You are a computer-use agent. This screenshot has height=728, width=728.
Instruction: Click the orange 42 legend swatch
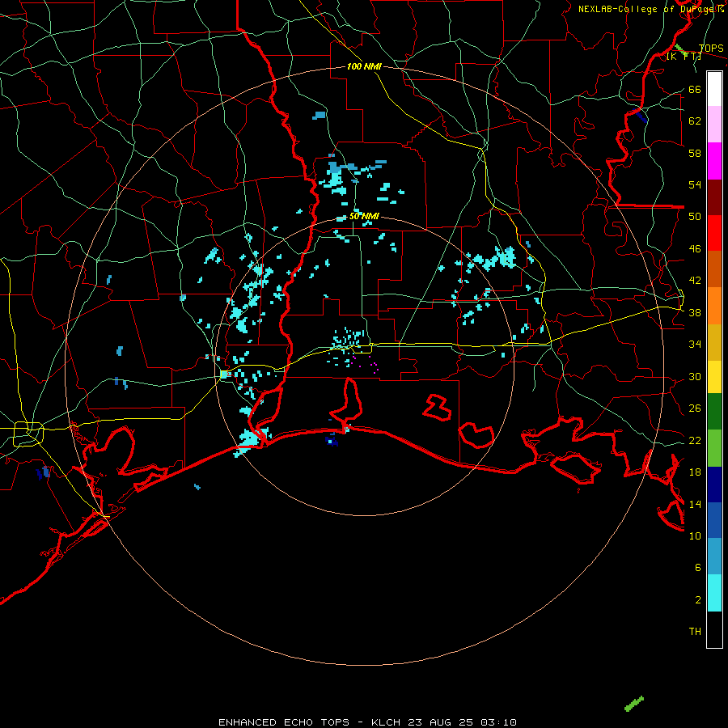point(714,306)
